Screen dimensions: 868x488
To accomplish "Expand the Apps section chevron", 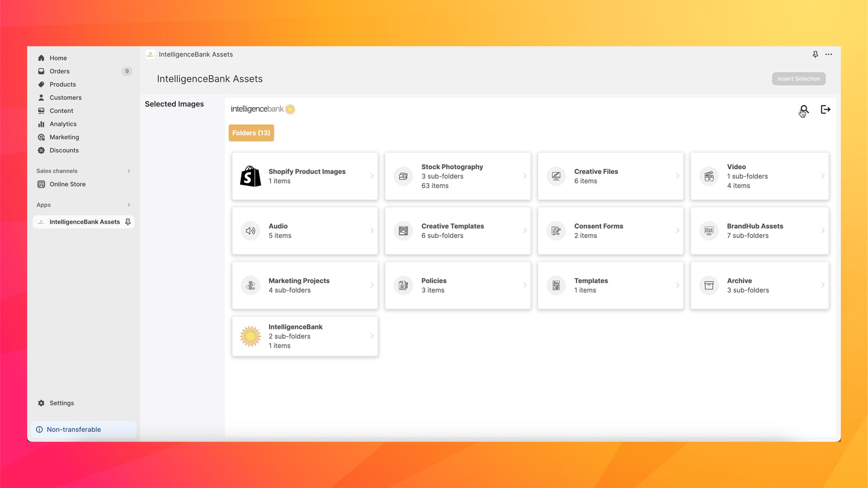I will pyautogui.click(x=129, y=205).
